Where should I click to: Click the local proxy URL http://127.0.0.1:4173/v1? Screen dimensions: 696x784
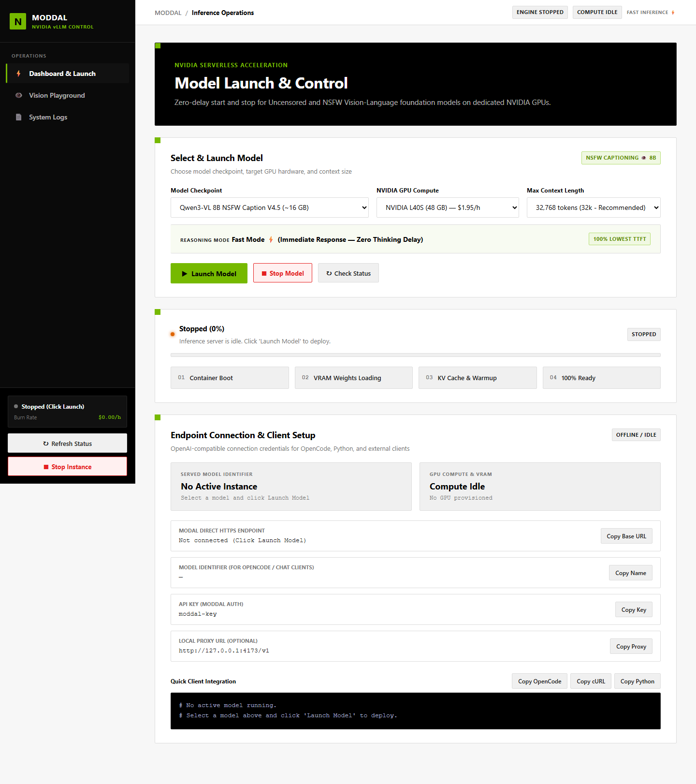224,651
